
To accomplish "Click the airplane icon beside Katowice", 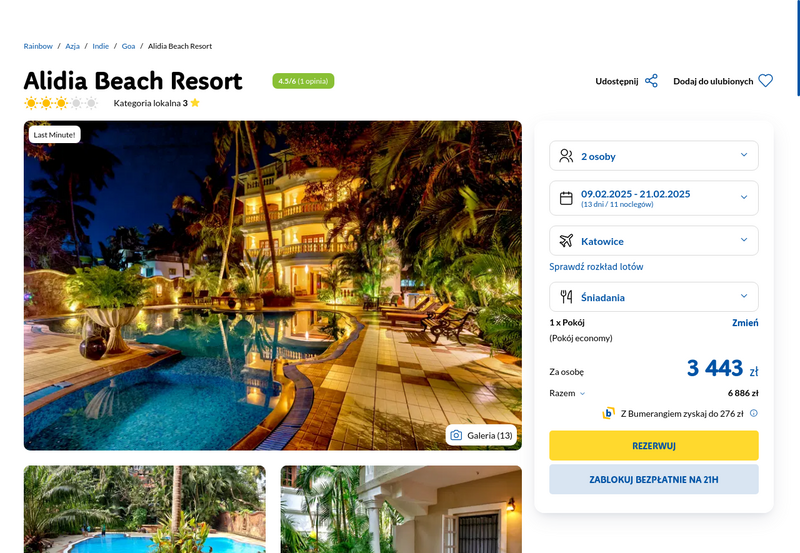I will coord(566,240).
